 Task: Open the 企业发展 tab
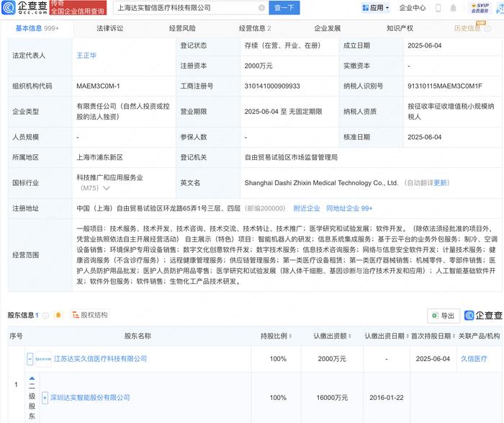[x=327, y=28]
